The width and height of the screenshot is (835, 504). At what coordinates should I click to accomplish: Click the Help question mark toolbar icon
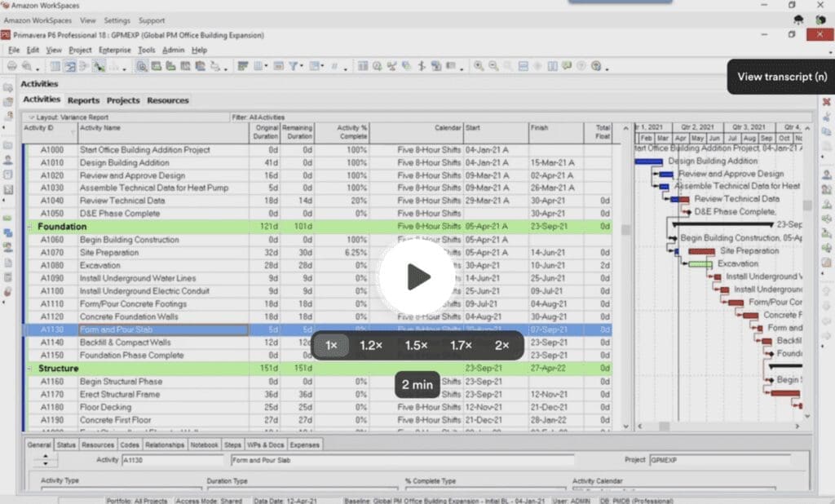click(x=596, y=66)
